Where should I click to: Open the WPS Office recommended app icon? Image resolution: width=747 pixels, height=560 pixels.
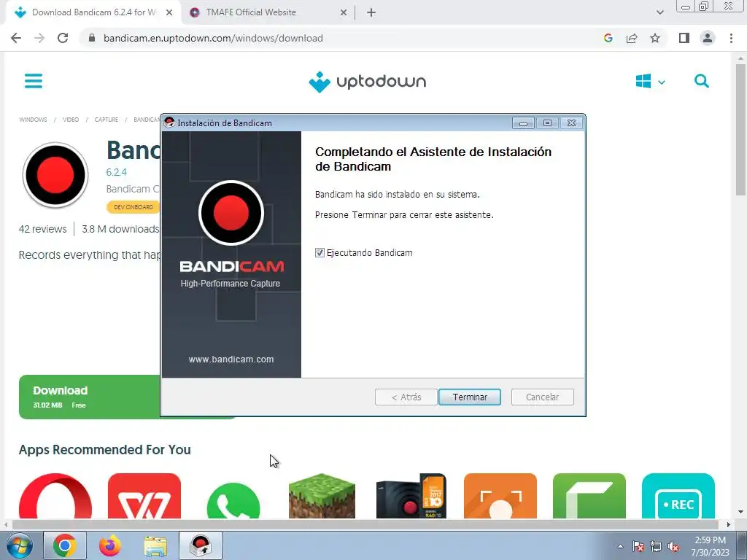144,496
